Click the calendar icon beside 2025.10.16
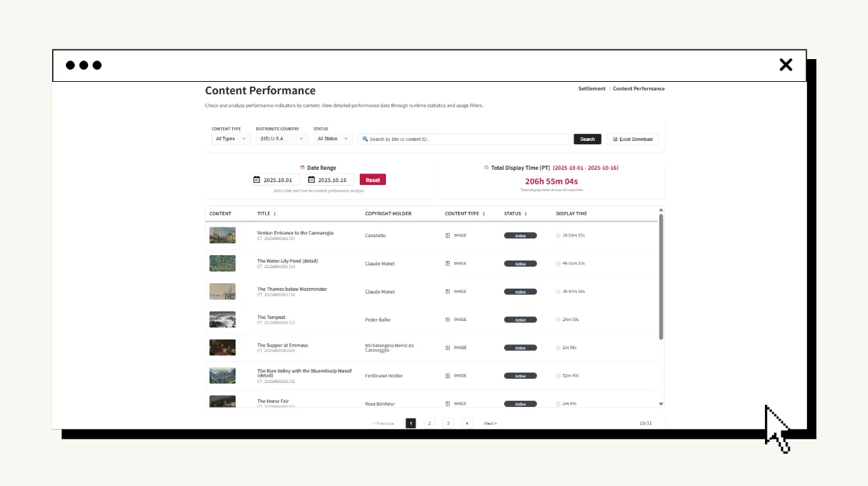The height and width of the screenshot is (486, 868). [x=311, y=180]
